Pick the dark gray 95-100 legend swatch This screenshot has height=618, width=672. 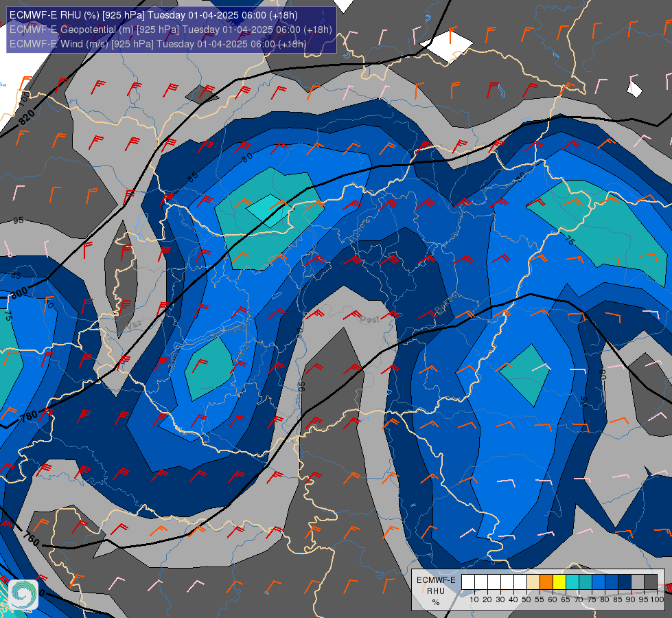tap(651, 582)
